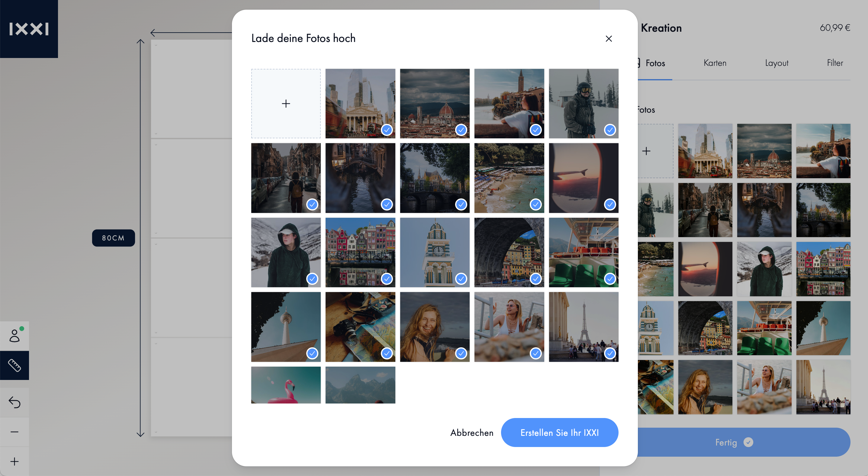
Task: Deselect the Florence cathedral photo checkmark
Action: pyautogui.click(x=461, y=130)
